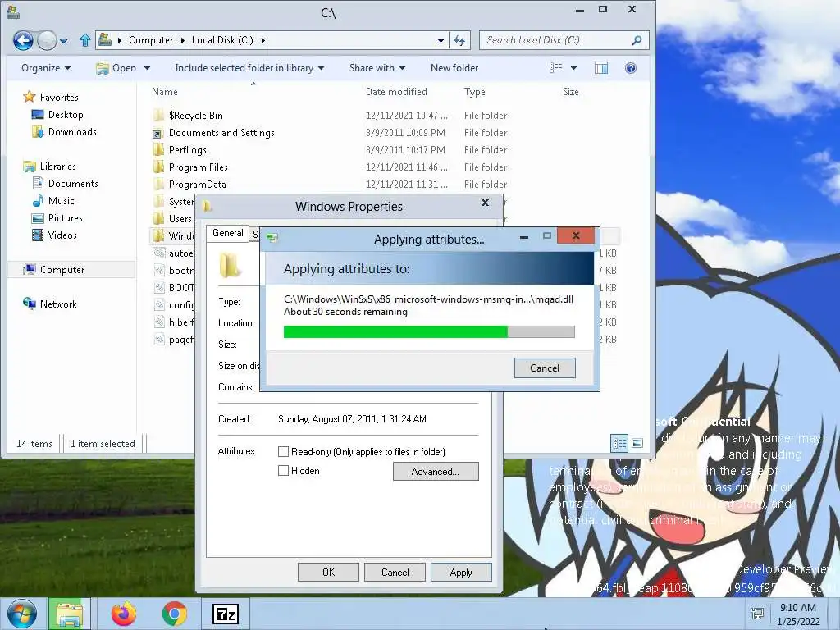Click the Back navigation arrow in Explorer
This screenshot has height=630, width=840.
point(23,40)
